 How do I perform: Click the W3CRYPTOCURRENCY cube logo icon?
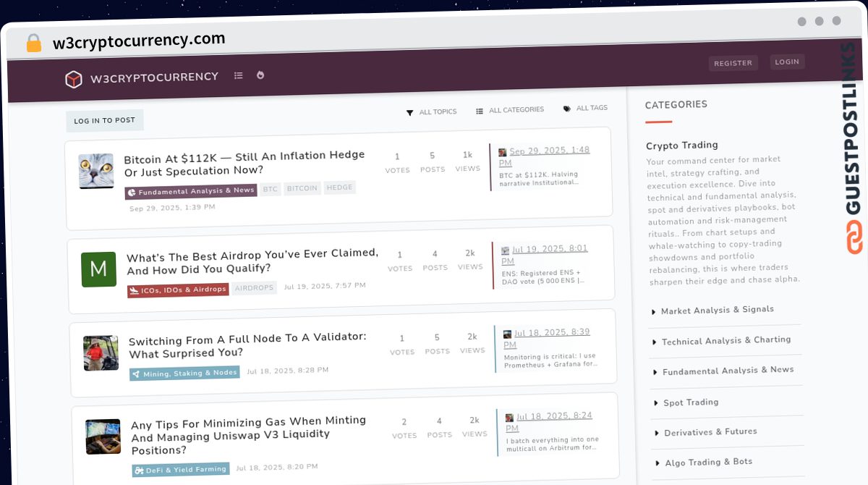74,79
